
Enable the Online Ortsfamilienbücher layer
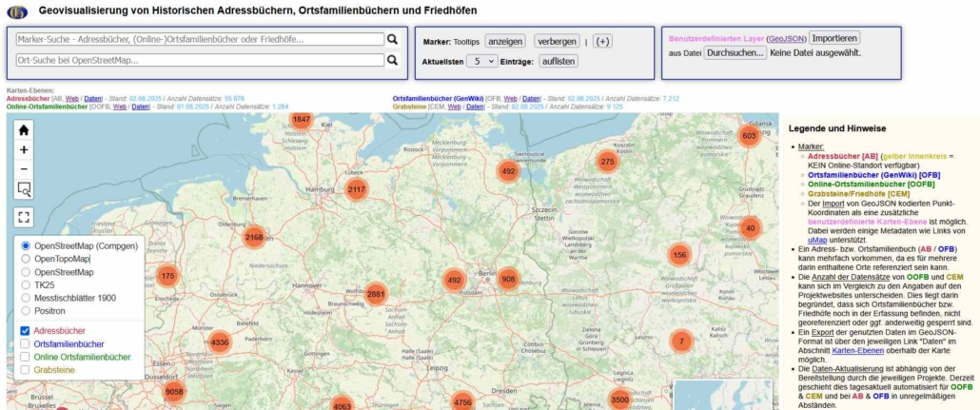[x=26, y=357]
